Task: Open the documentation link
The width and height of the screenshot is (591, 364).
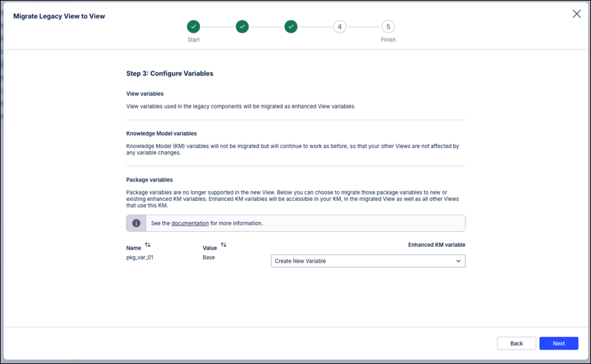Action: 190,223
